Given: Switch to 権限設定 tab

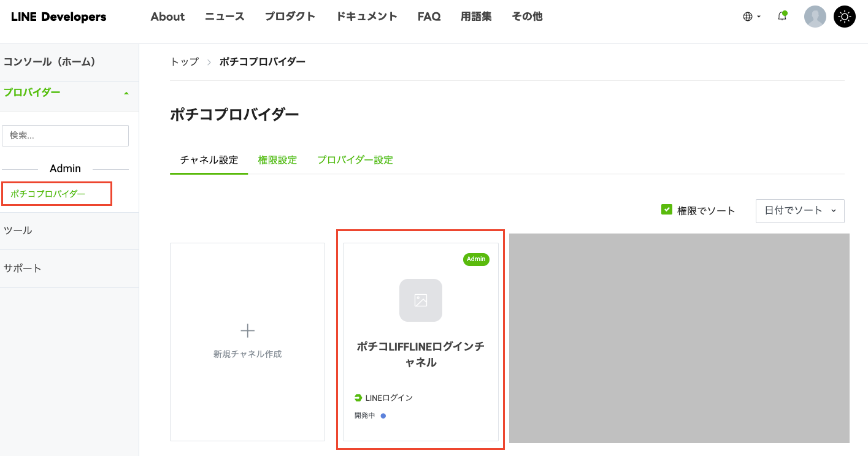Looking at the screenshot, I should [277, 160].
